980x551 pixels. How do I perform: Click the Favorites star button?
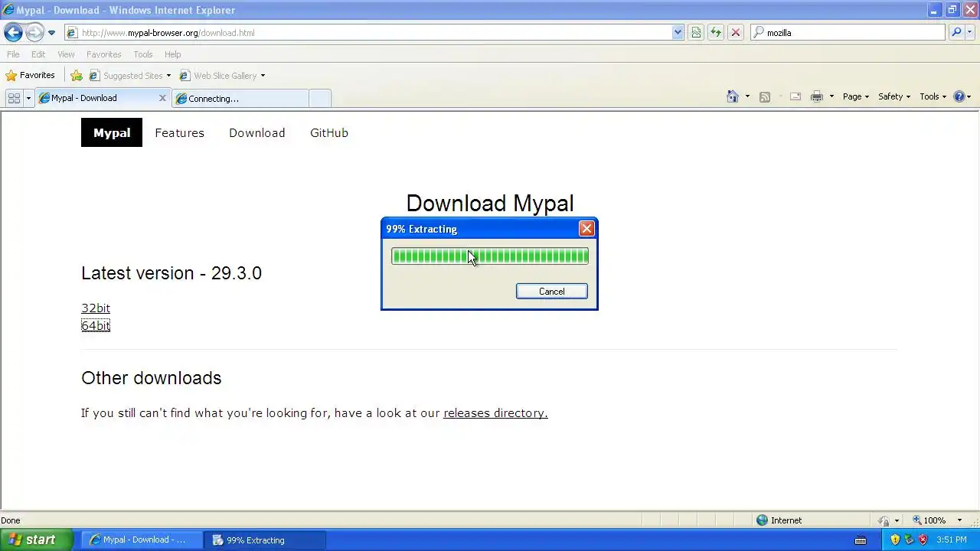tap(31, 75)
